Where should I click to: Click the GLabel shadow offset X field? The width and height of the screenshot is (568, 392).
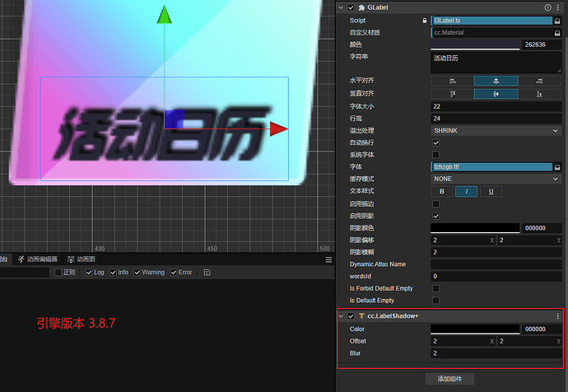(x=463, y=240)
